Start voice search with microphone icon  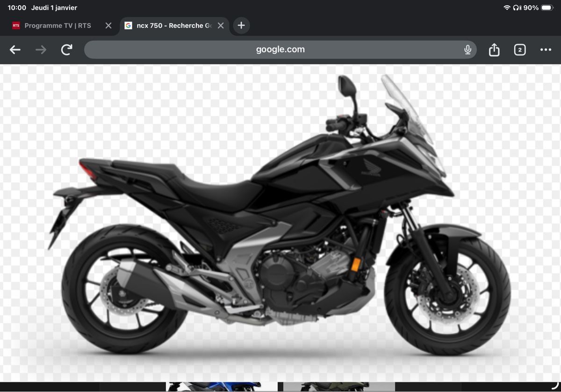tap(467, 50)
